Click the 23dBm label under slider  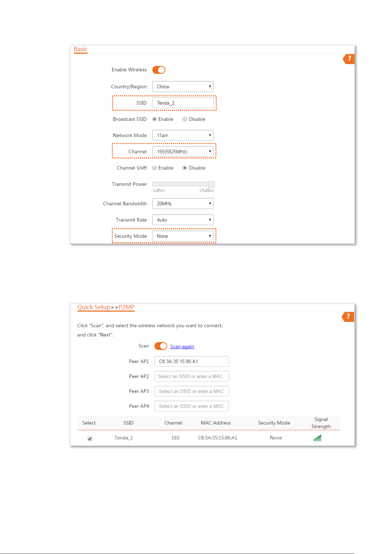click(x=207, y=191)
